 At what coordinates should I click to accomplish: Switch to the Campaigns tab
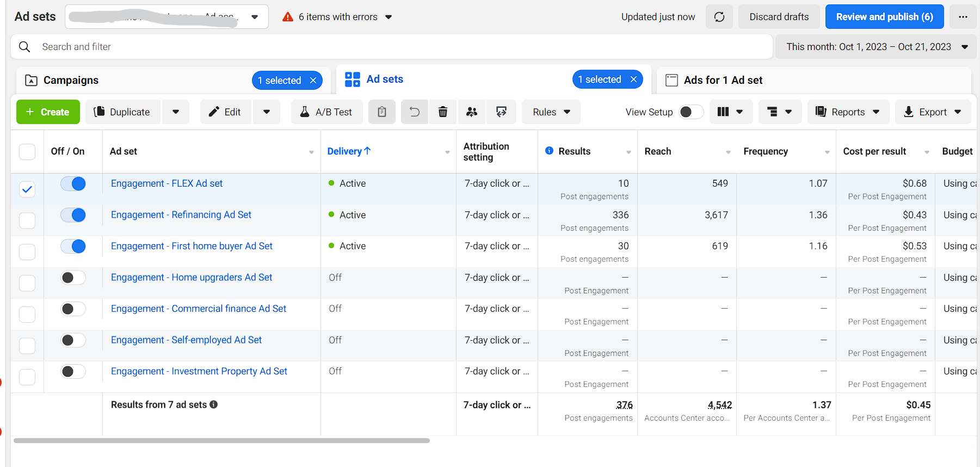tap(71, 81)
